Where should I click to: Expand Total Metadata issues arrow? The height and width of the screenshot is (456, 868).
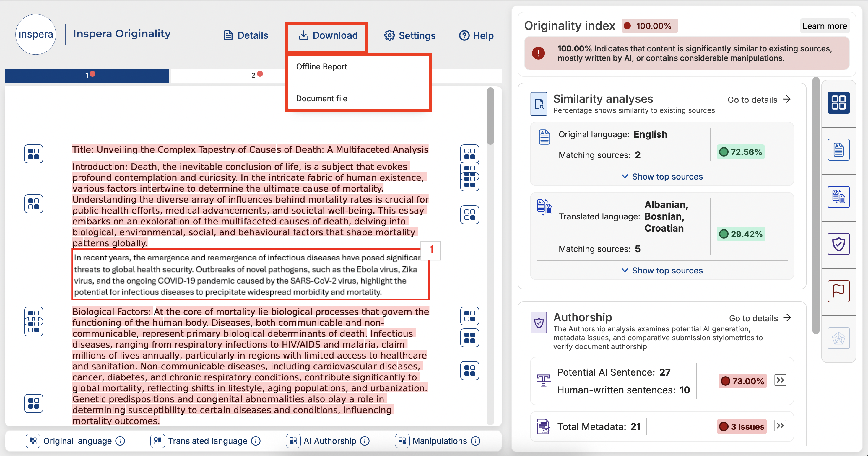[780, 426]
